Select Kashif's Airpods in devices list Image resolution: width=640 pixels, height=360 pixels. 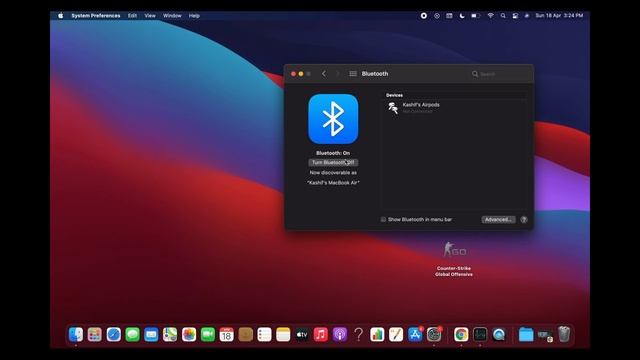pos(453,108)
